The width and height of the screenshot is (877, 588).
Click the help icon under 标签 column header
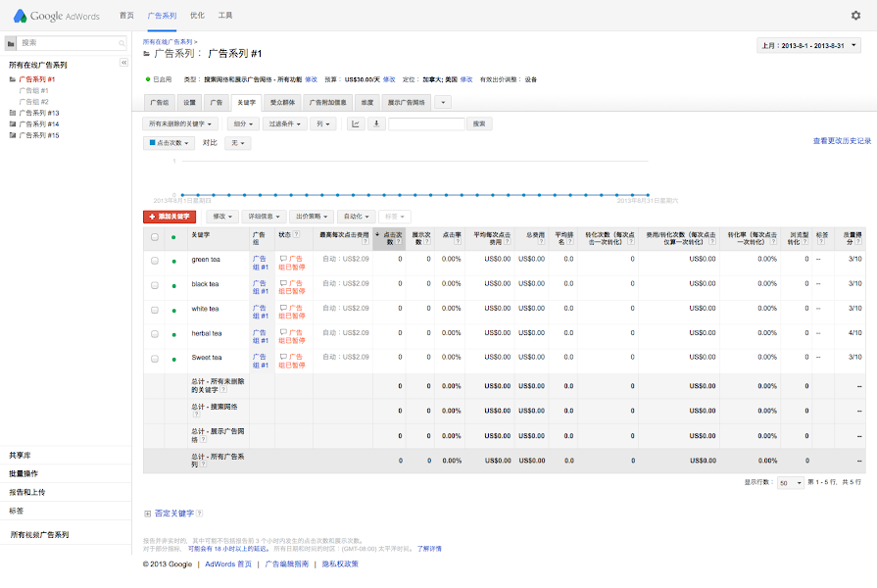tap(821, 242)
